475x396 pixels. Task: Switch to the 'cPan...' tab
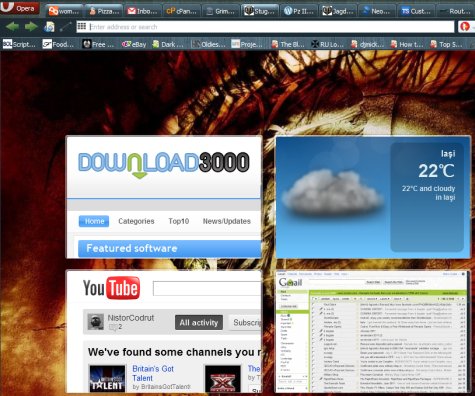click(x=182, y=11)
